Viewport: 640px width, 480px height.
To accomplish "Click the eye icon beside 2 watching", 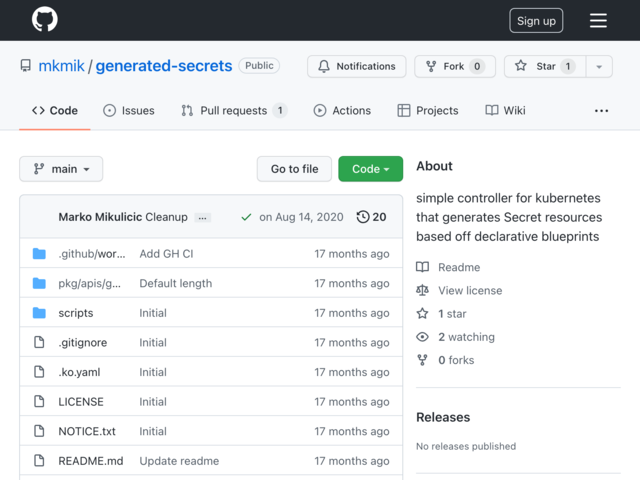I will tap(422, 337).
